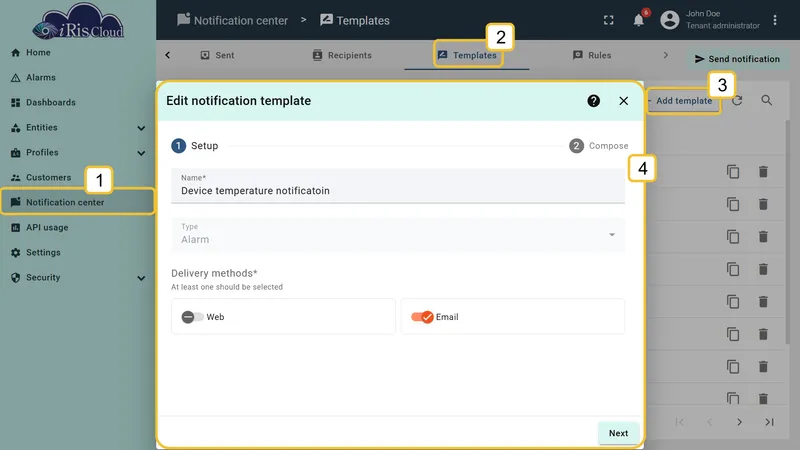Select the Compose step in the stepper

click(599, 146)
